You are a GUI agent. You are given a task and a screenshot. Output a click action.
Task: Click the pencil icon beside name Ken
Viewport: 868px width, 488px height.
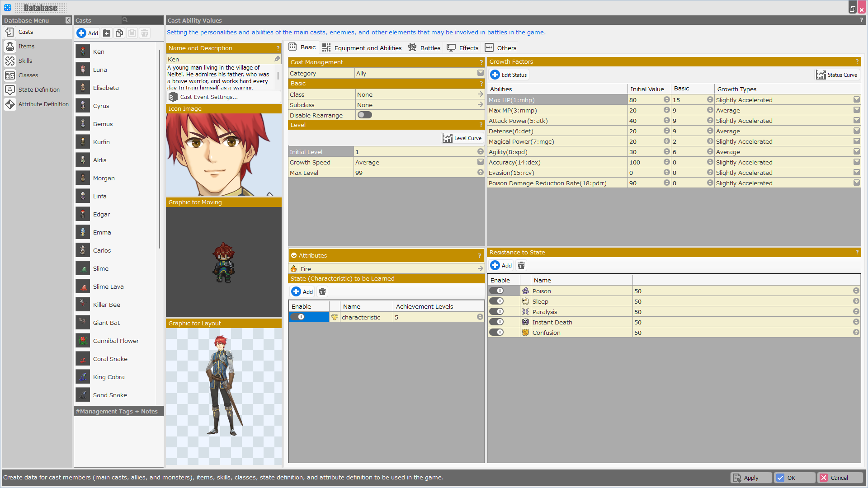click(x=277, y=59)
